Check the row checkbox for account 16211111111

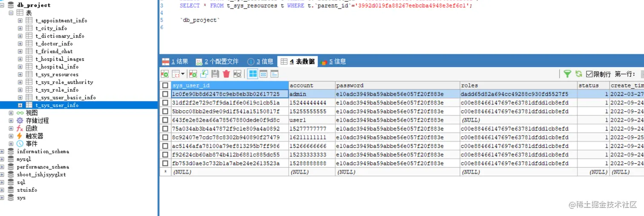coord(165,137)
